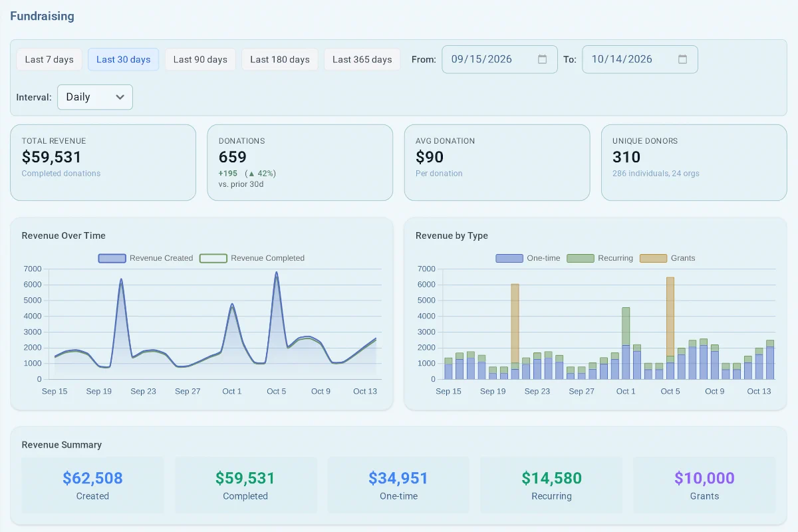The height and width of the screenshot is (532, 798).
Task: Click the To date field 10/14/2026
Action: point(640,59)
